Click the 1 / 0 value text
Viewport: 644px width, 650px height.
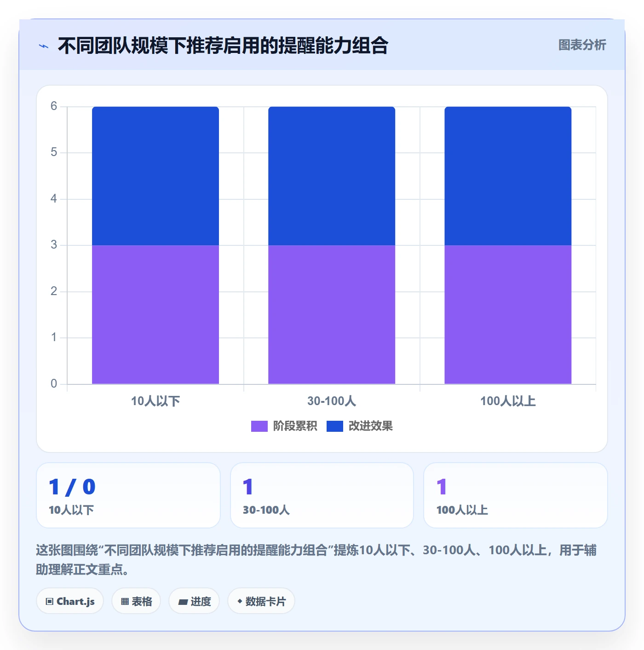72,487
